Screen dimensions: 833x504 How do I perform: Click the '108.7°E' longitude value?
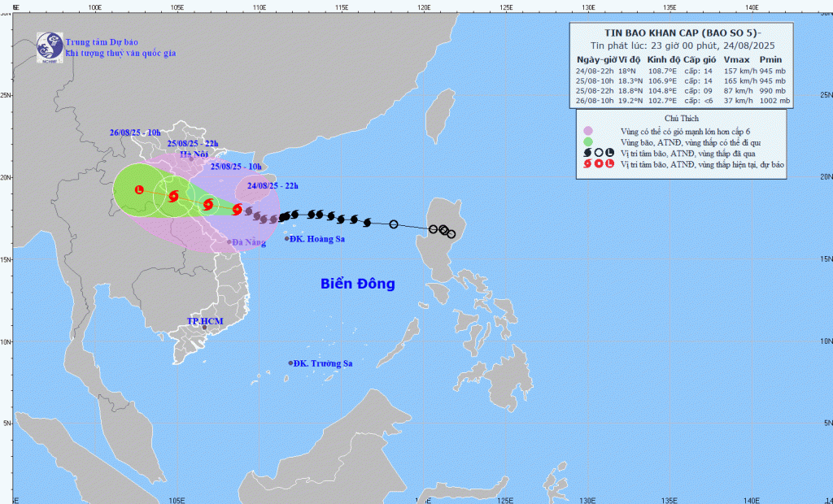662,72
